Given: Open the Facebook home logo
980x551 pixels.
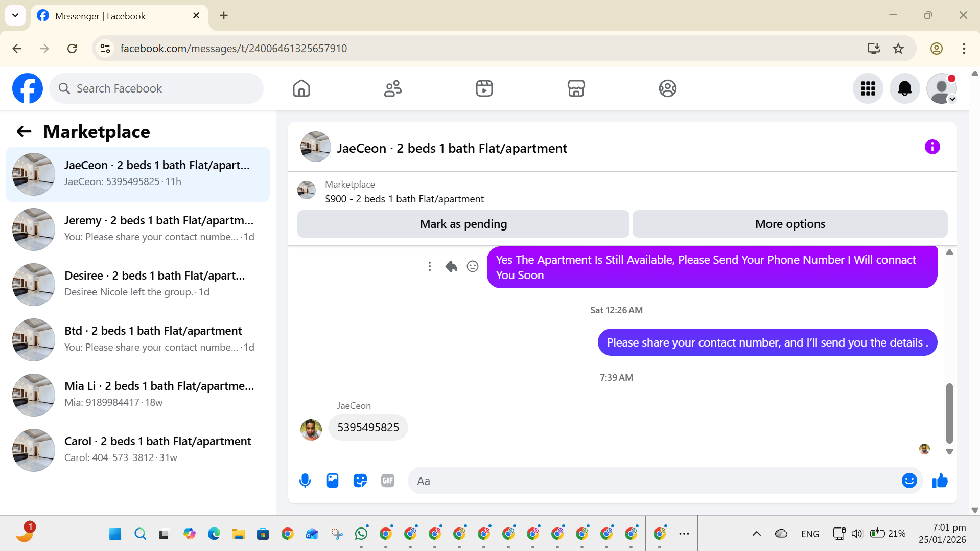Looking at the screenshot, I should [x=28, y=88].
